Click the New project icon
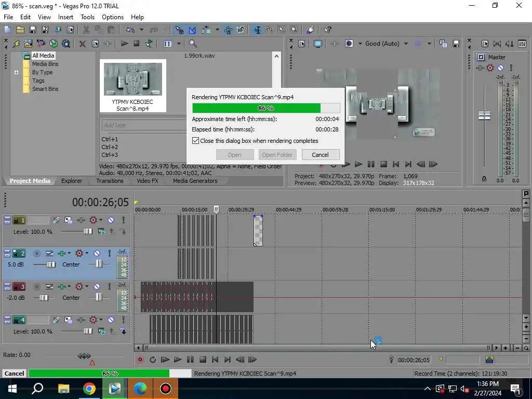 7,30
